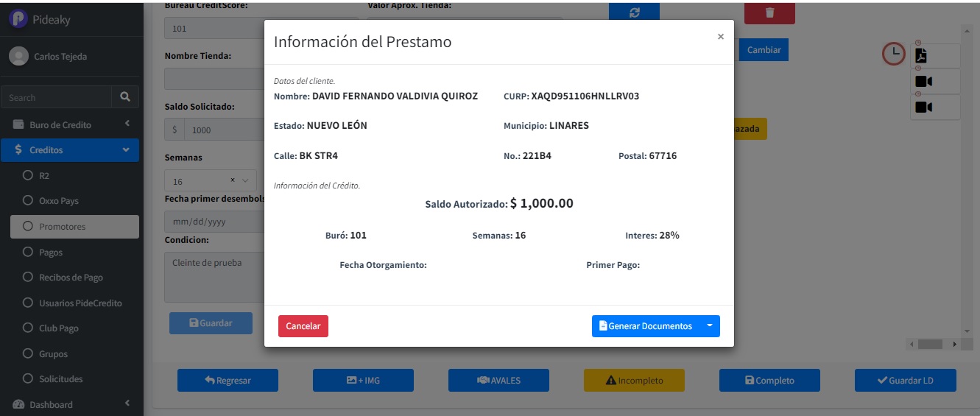Click Carlos Tejeda user avatar
This screenshot has width=980, height=416.
(18, 57)
